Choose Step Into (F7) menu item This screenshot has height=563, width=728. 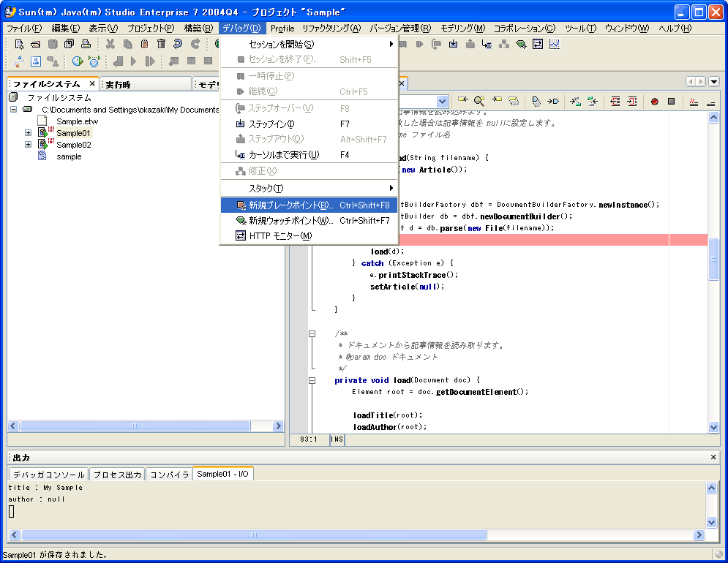pyautogui.click(x=309, y=124)
